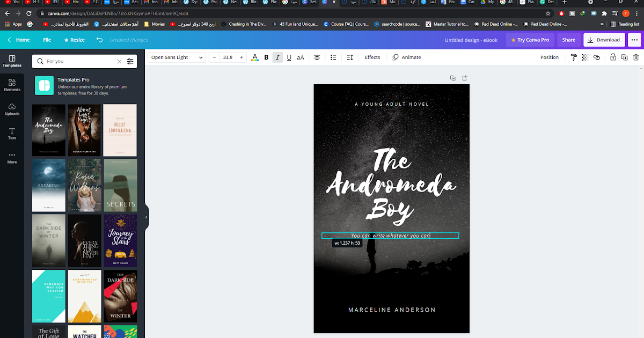This screenshot has height=338, width=644.
Task: Open the Effects panel
Action: pyautogui.click(x=372, y=57)
